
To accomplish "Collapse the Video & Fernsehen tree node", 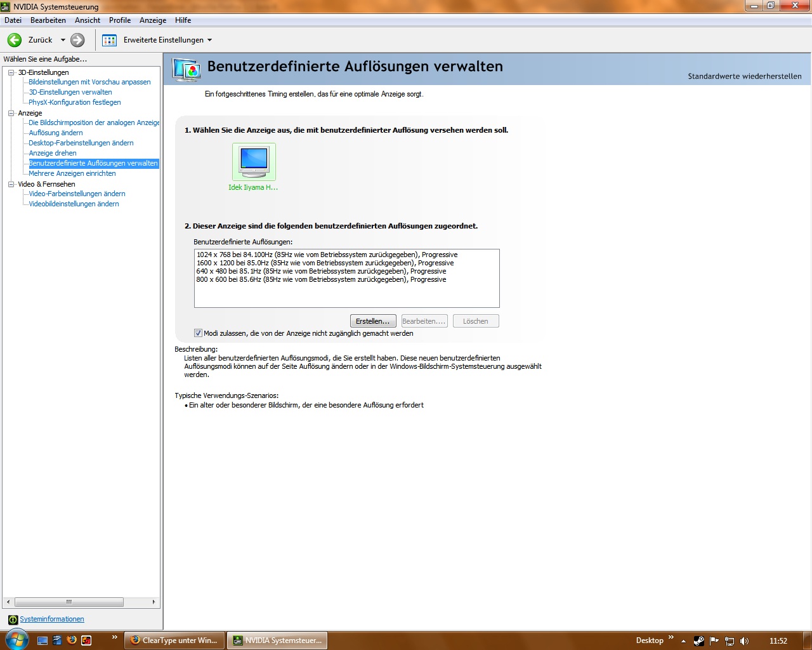I will (x=11, y=184).
